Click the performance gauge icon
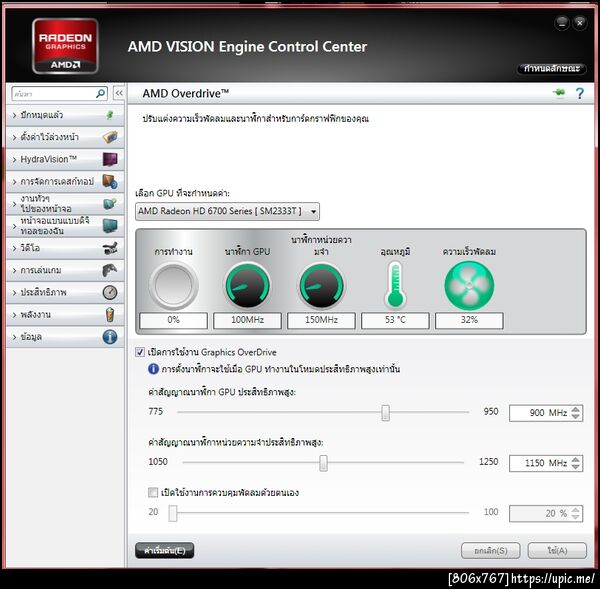 click(110, 292)
